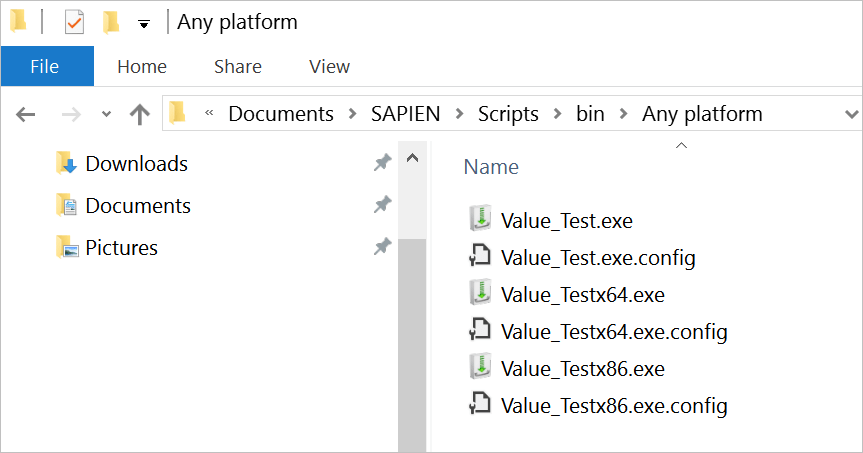Switch to the Share ribbon tab
This screenshot has height=453, width=863.
coord(238,67)
